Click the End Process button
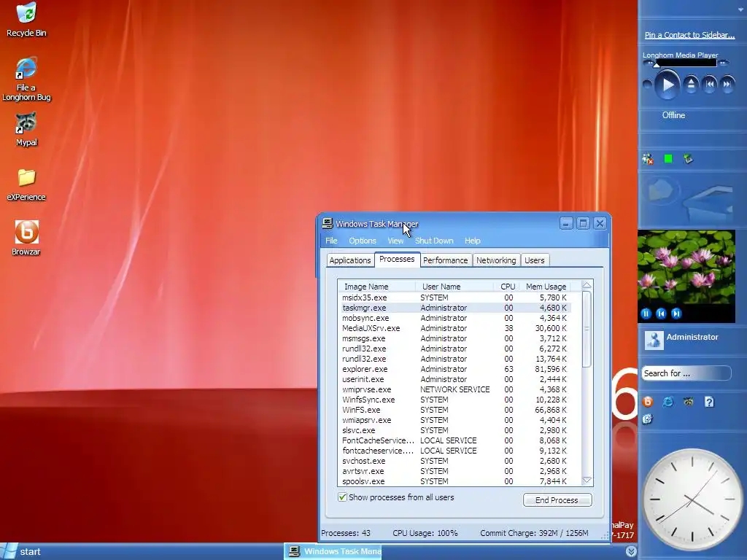747x560 pixels. coord(557,500)
